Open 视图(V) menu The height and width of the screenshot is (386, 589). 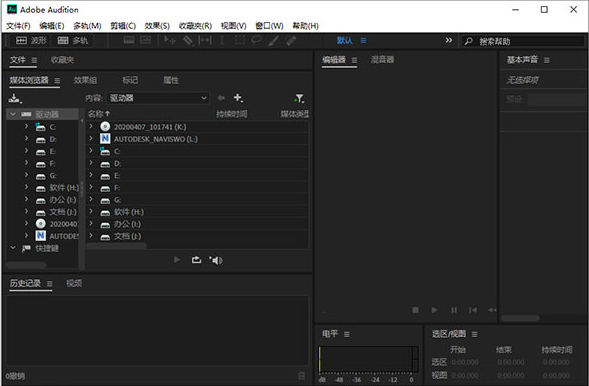(x=233, y=26)
